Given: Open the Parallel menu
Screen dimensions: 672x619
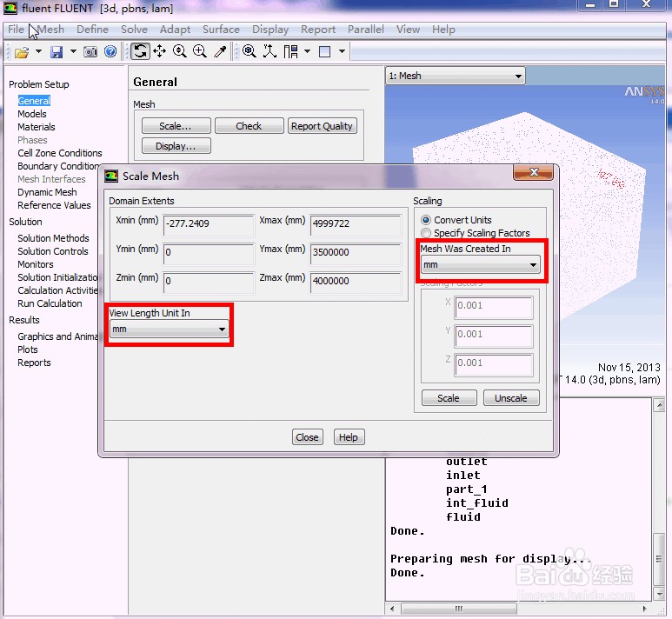Looking at the screenshot, I should [x=366, y=30].
